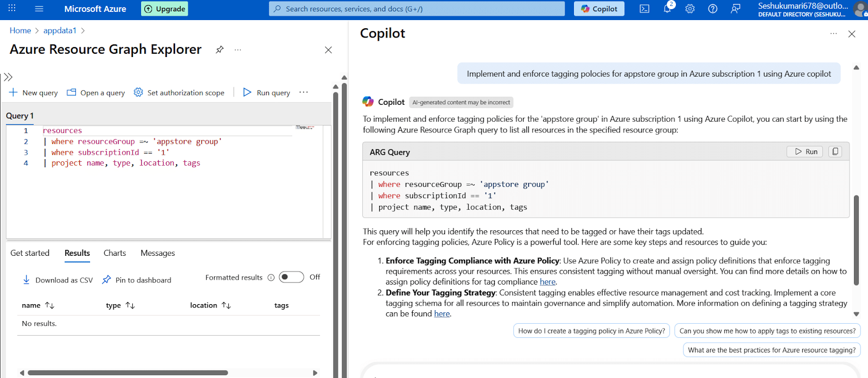Copy the ARG Query code

click(835, 152)
